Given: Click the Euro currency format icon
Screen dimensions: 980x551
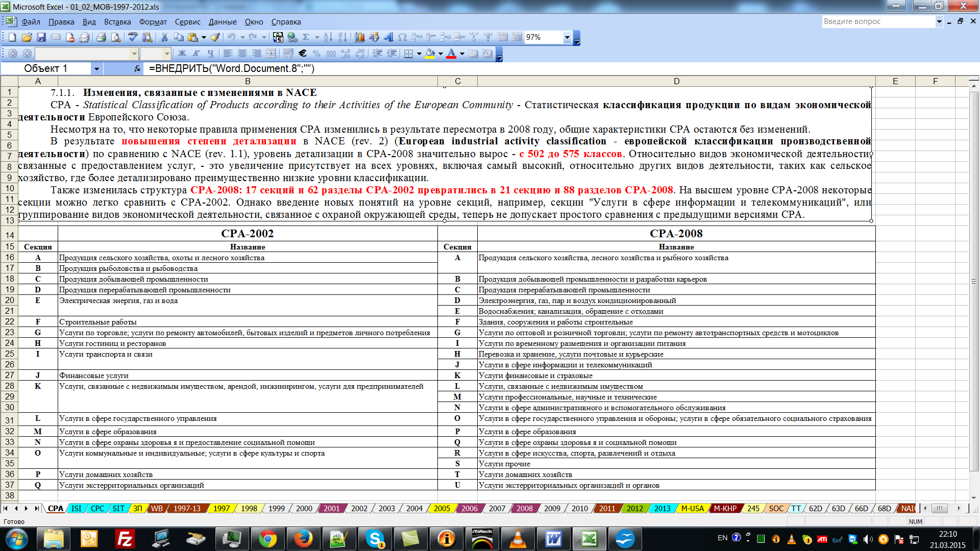Looking at the screenshot, I should [x=302, y=54].
